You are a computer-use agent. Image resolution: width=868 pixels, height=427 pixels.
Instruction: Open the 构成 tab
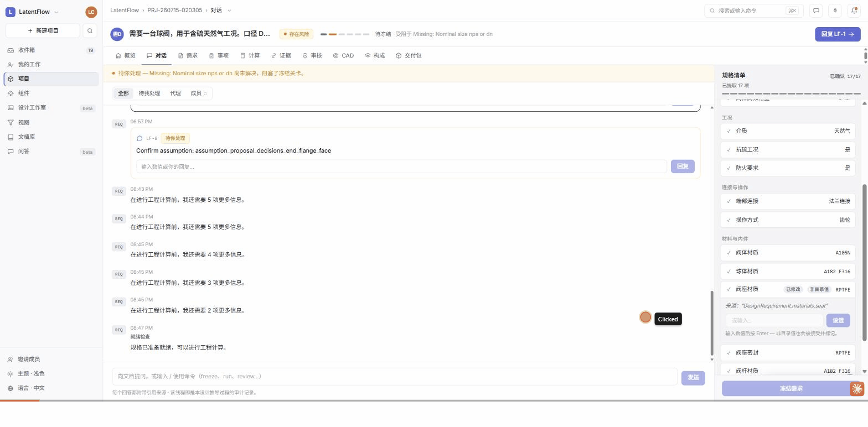point(375,56)
